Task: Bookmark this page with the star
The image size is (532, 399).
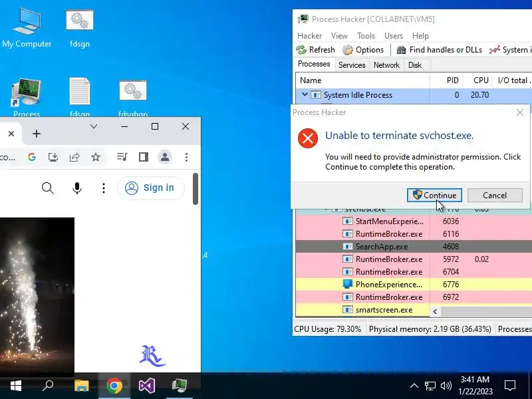Action: 96,157
